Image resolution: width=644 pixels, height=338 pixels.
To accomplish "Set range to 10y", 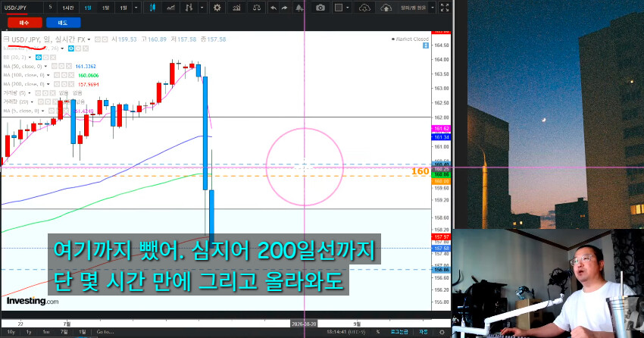I will pyautogui.click(x=11, y=332).
